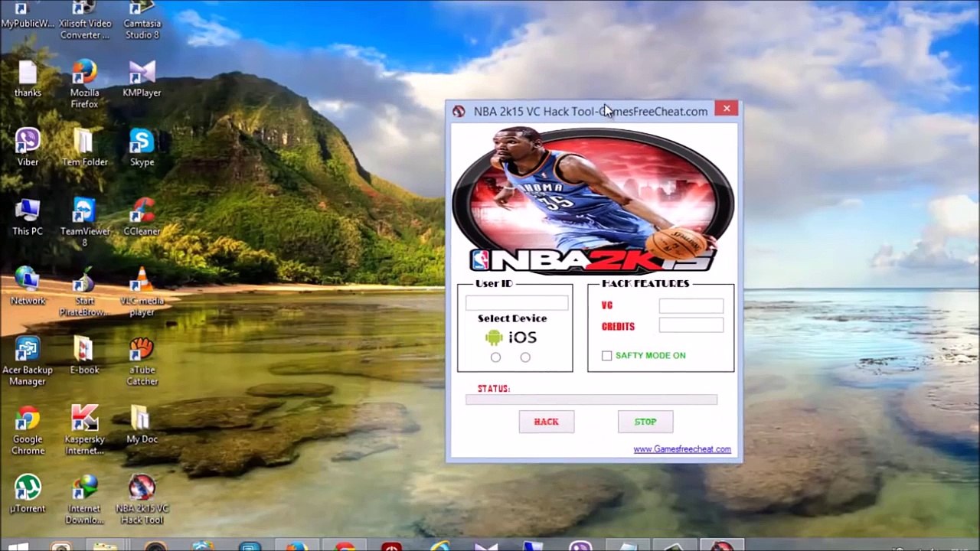Click the green Android robot icon

(x=494, y=337)
